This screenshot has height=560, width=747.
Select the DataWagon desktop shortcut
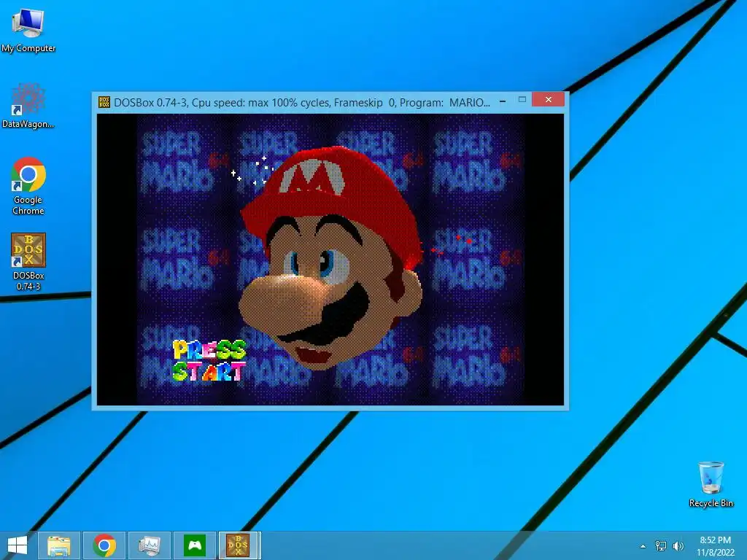click(28, 106)
